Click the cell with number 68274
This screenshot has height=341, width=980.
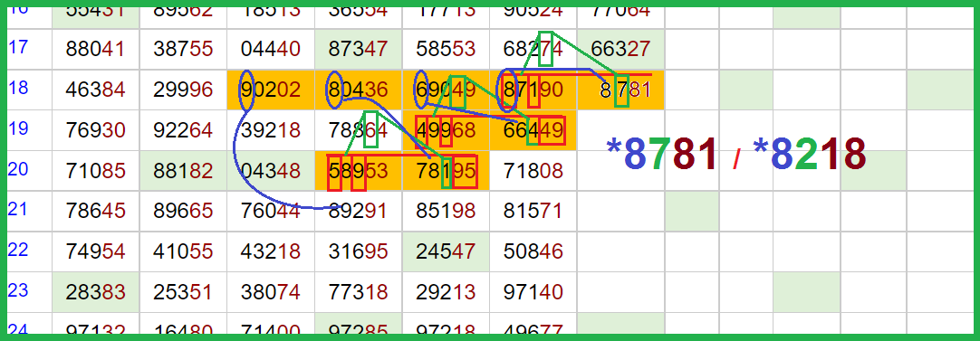click(533, 49)
